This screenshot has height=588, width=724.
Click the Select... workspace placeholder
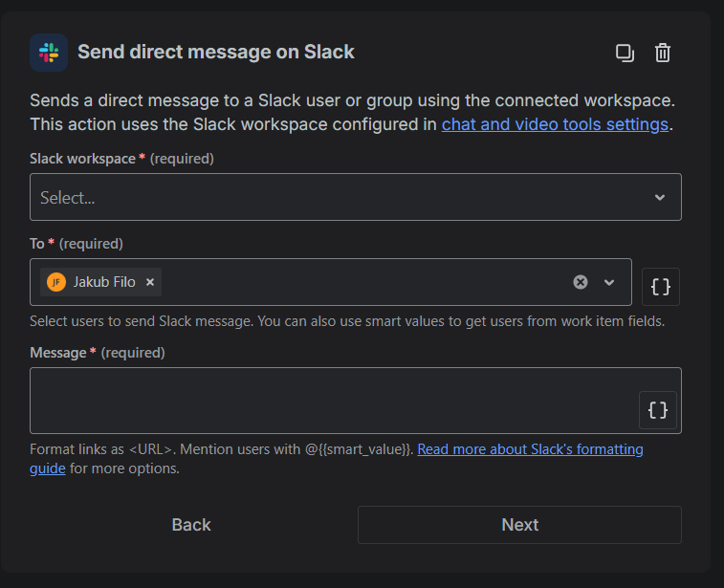coord(68,198)
